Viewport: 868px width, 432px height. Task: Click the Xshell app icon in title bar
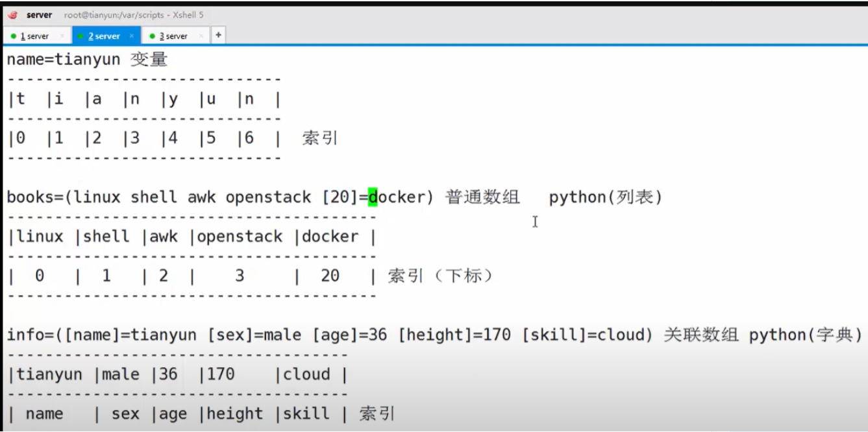[12, 15]
